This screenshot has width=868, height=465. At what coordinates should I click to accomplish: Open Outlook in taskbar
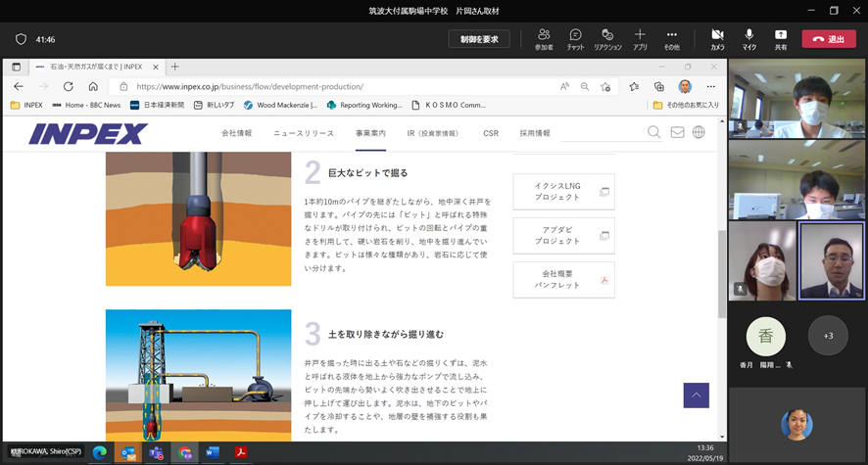click(128, 453)
